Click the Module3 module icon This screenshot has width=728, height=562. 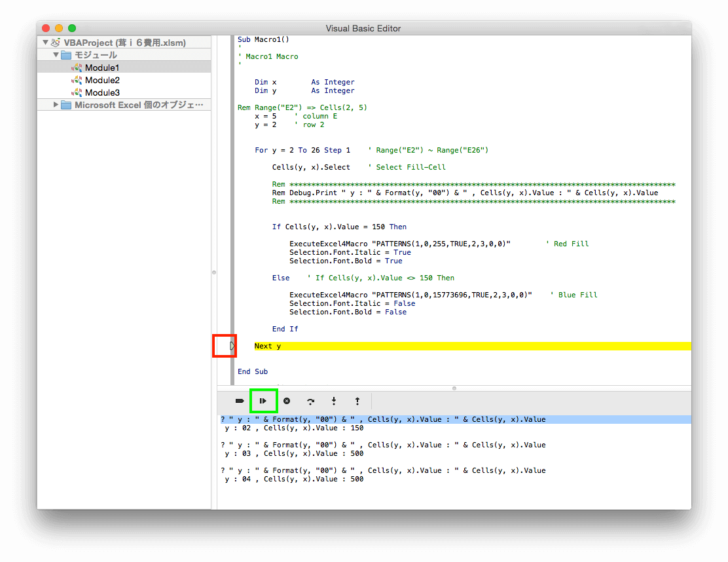(x=77, y=93)
